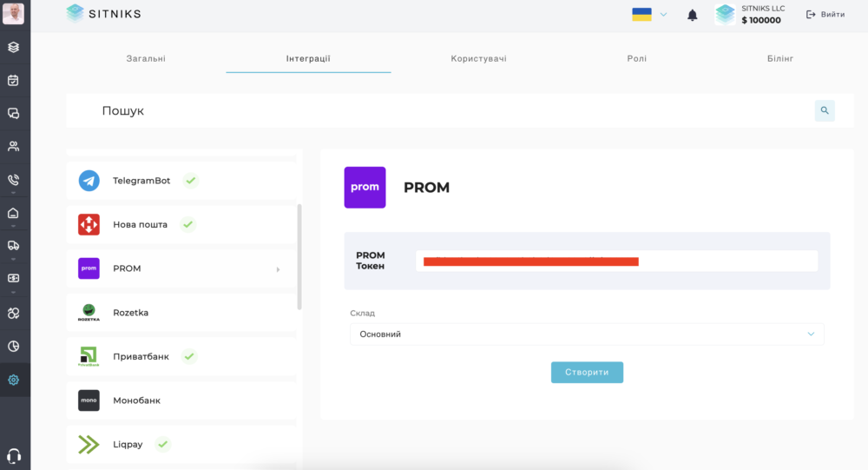Switch to the Користувачі tab
This screenshot has height=470, width=868.
click(x=478, y=58)
